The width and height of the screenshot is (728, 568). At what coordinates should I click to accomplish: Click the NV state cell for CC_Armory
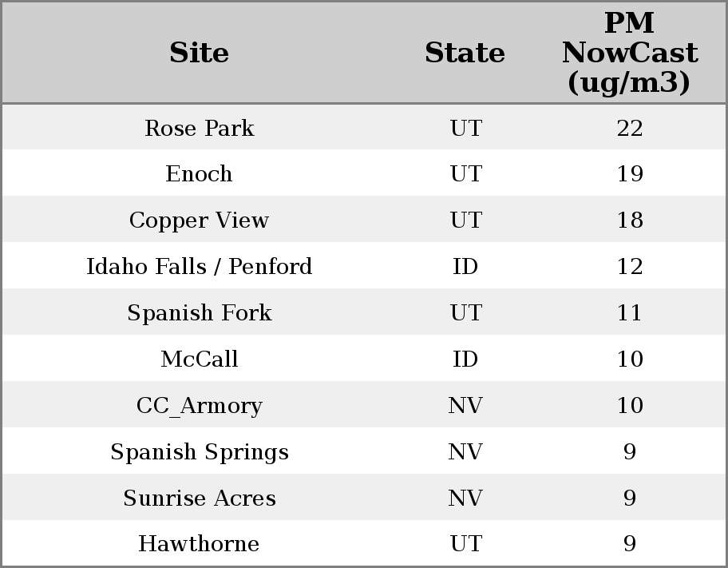coord(465,406)
